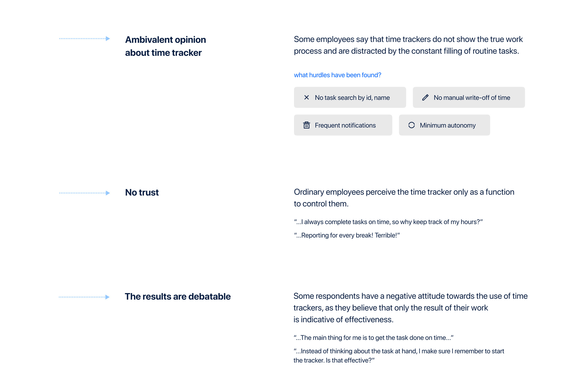Click the quote about keeping track of hours
The height and width of the screenshot is (381, 588).
[x=388, y=222]
